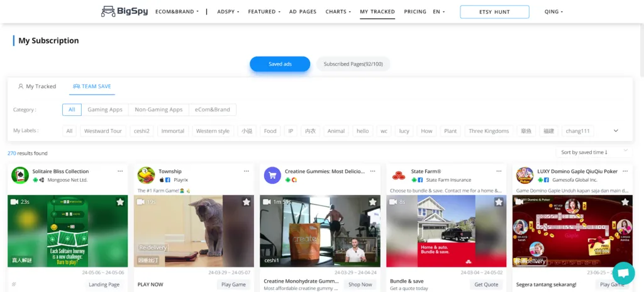Screen dimensions: 644x292
Task: Switch to My Tracked tab
Action: point(37,86)
